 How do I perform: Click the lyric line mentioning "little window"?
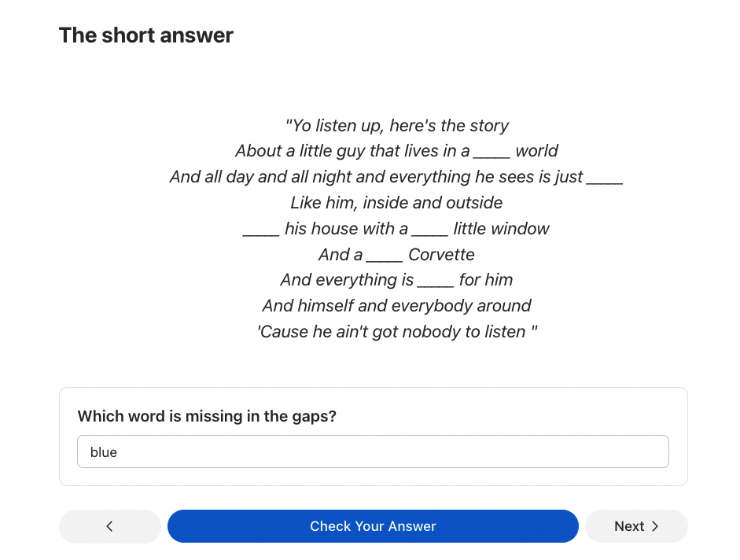(x=396, y=229)
